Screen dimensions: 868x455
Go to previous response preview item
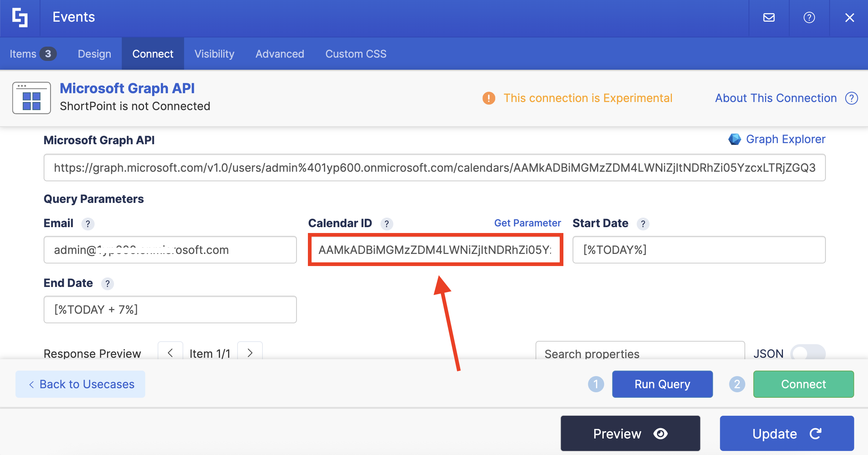coord(170,353)
